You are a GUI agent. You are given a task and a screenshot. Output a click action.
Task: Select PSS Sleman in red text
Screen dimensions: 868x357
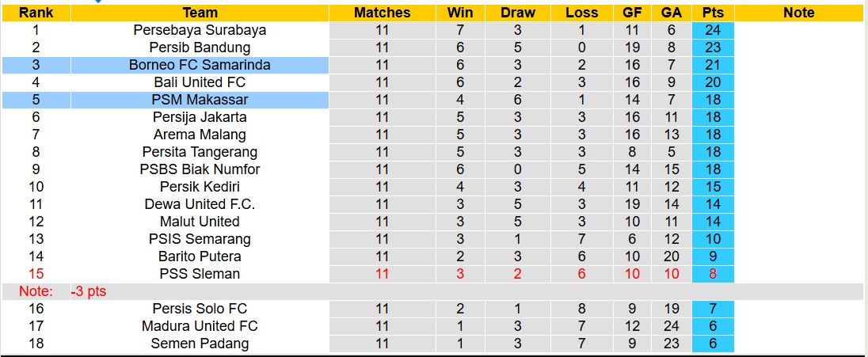point(200,274)
